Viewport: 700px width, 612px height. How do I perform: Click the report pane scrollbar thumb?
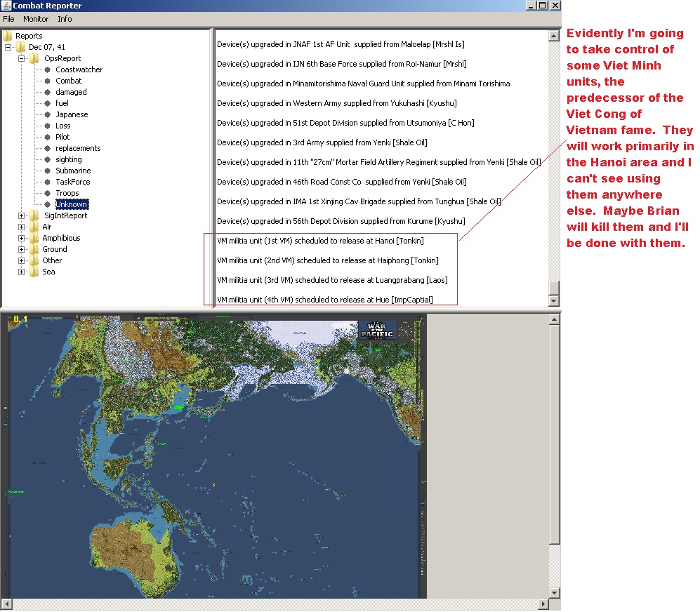553,288
